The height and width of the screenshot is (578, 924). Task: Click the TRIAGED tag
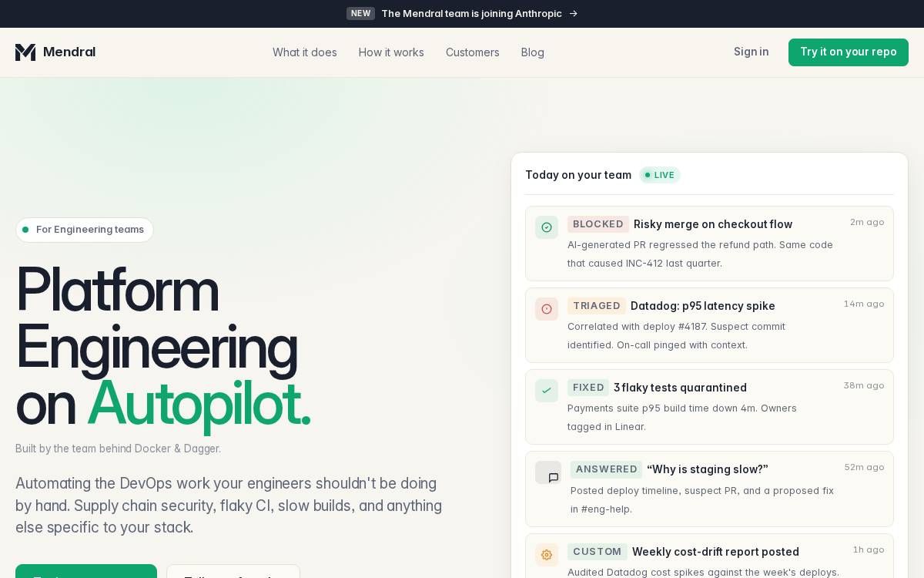tap(597, 306)
